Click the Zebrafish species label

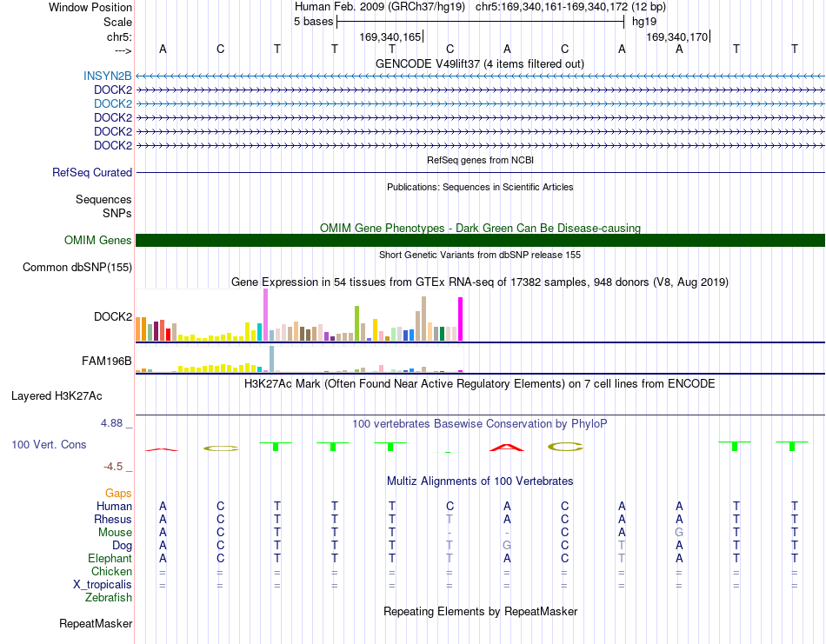(x=109, y=598)
